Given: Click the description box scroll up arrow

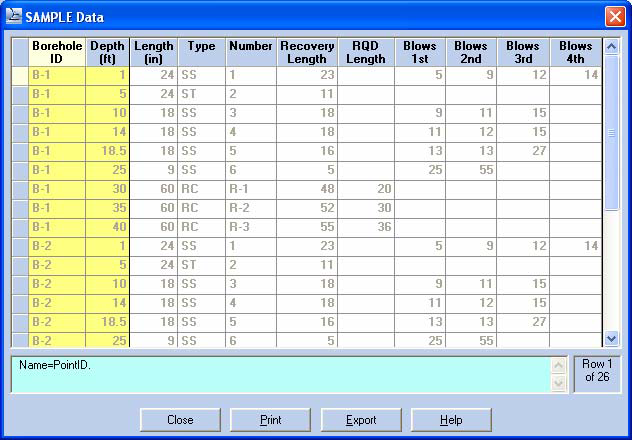Looking at the screenshot, I should click(558, 366).
